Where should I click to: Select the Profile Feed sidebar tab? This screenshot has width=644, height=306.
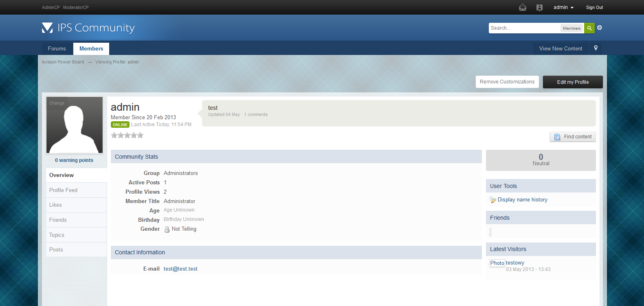coord(63,190)
